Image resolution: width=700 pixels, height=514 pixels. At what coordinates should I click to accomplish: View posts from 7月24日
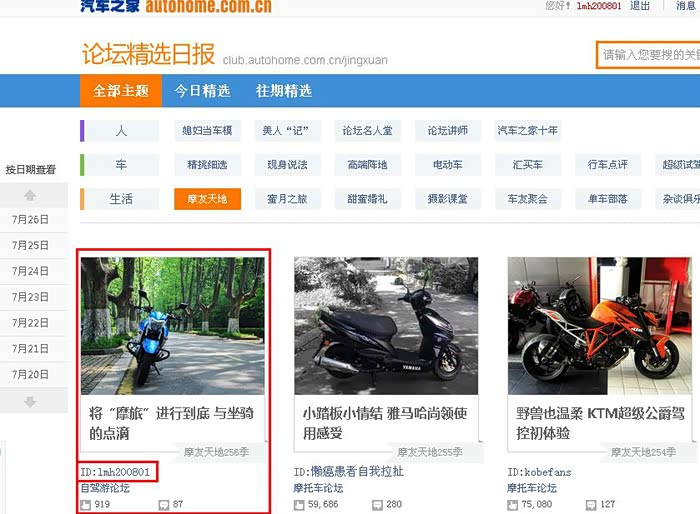[x=30, y=272]
